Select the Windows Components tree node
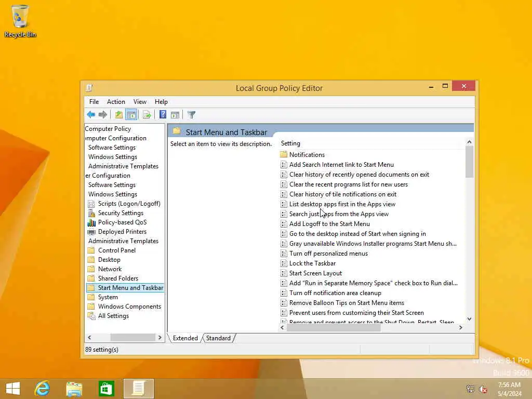The width and height of the screenshot is (532, 399). point(129,307)
